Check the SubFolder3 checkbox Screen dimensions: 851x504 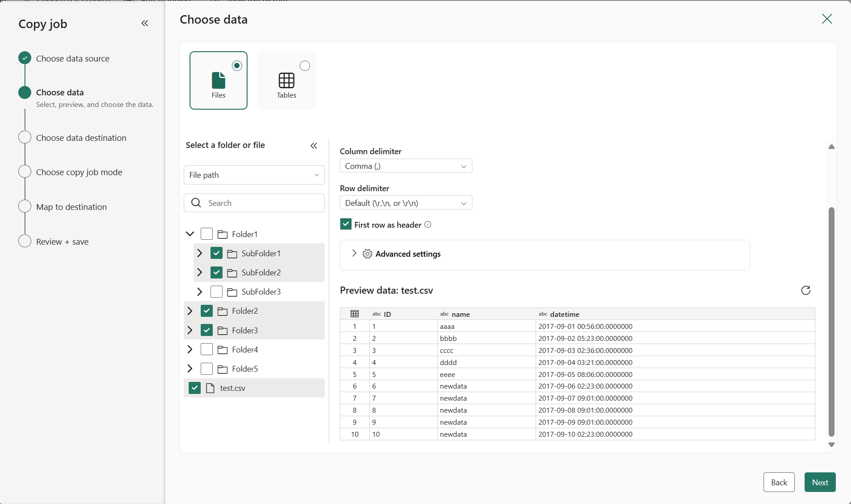216,291
